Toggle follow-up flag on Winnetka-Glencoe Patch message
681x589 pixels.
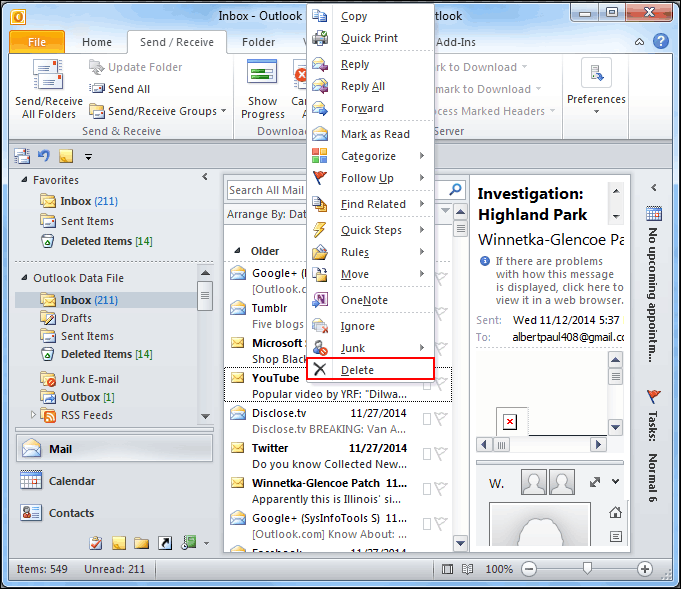(x=441, y=489)
